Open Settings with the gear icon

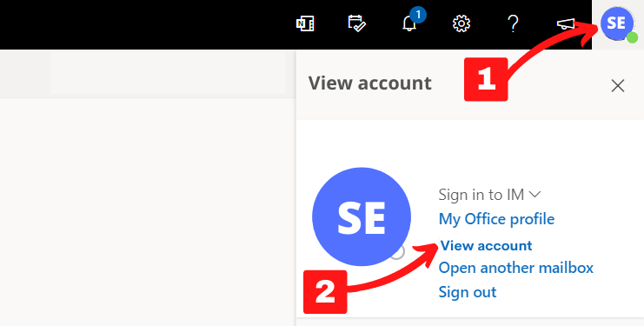pos(461,23)
